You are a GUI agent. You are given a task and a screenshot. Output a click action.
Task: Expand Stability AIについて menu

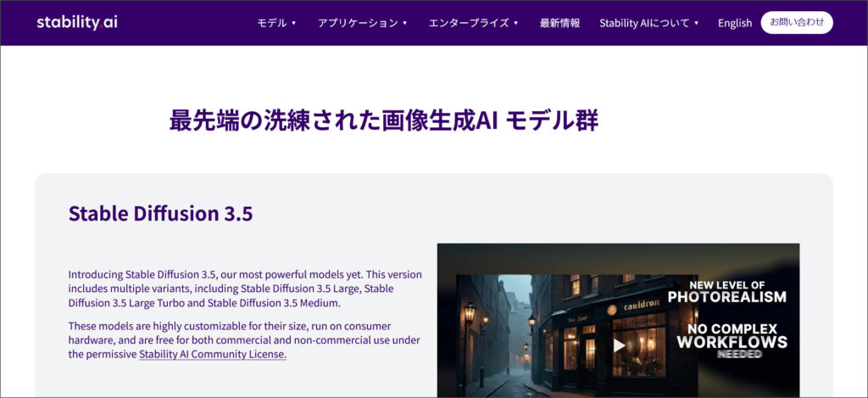[x=648, y=23]
